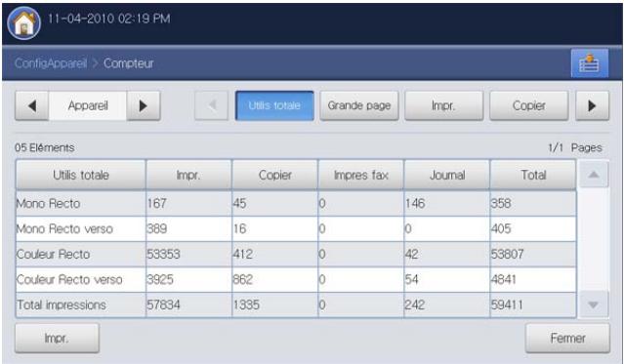Click the total value 358

[x=501, y=204]
